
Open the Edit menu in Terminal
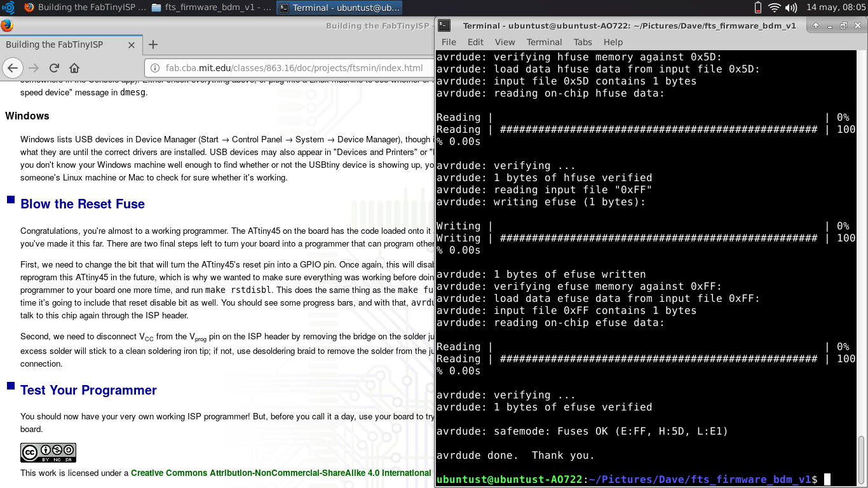click(x=475, y=42)
